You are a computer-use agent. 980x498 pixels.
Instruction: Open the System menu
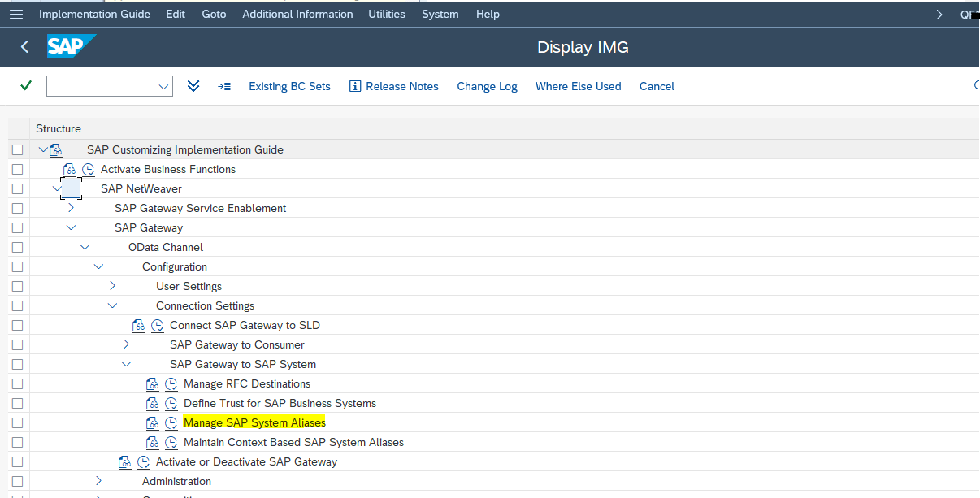[440, 14]
